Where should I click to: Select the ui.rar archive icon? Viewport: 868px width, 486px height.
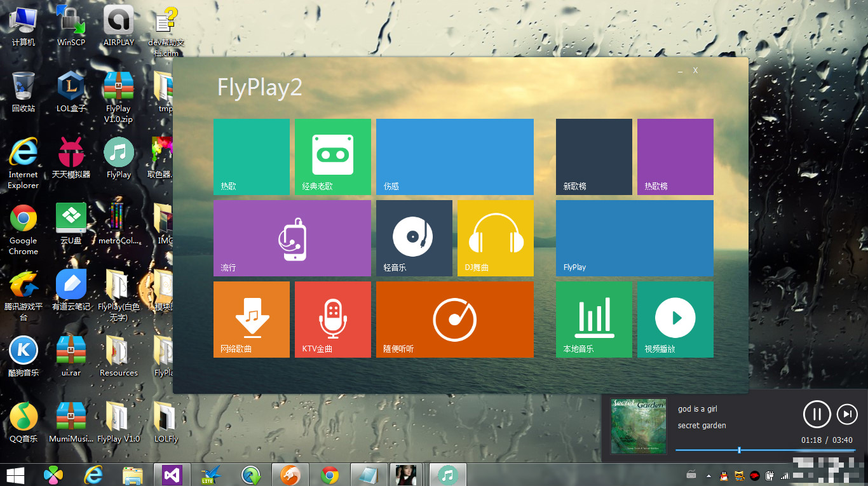[71, 356]
